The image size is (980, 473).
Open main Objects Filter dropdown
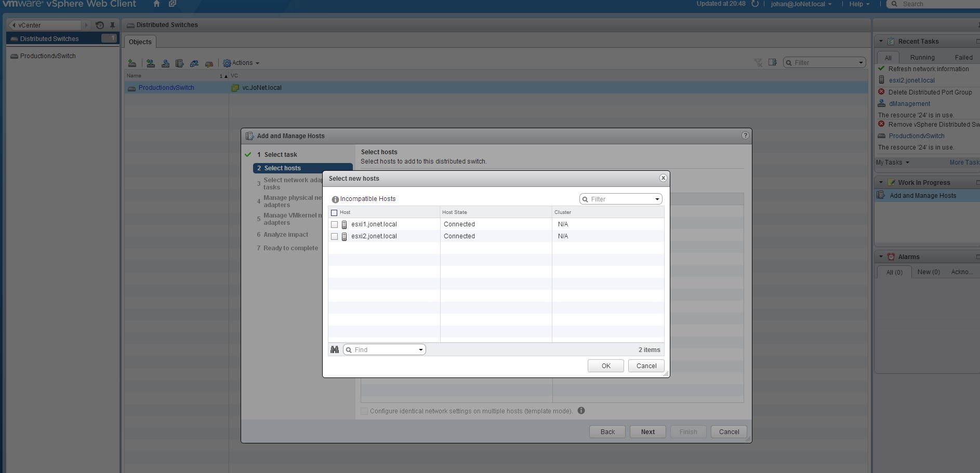coord(860,63)
